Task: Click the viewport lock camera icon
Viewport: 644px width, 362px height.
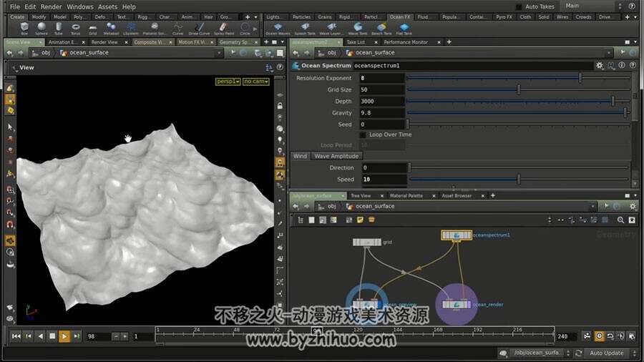Action: point(280,106)
